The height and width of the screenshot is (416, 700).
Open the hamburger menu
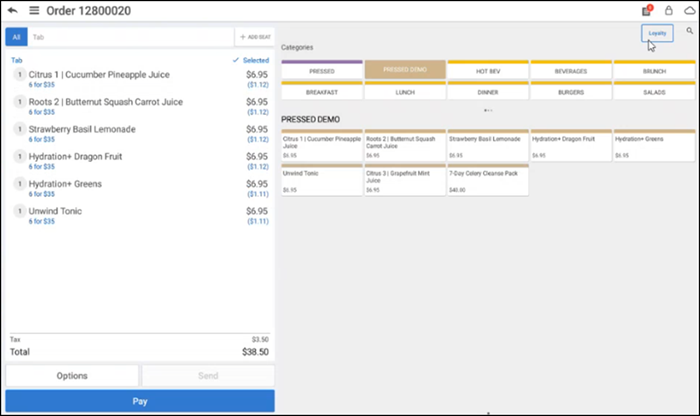(34, 10)
